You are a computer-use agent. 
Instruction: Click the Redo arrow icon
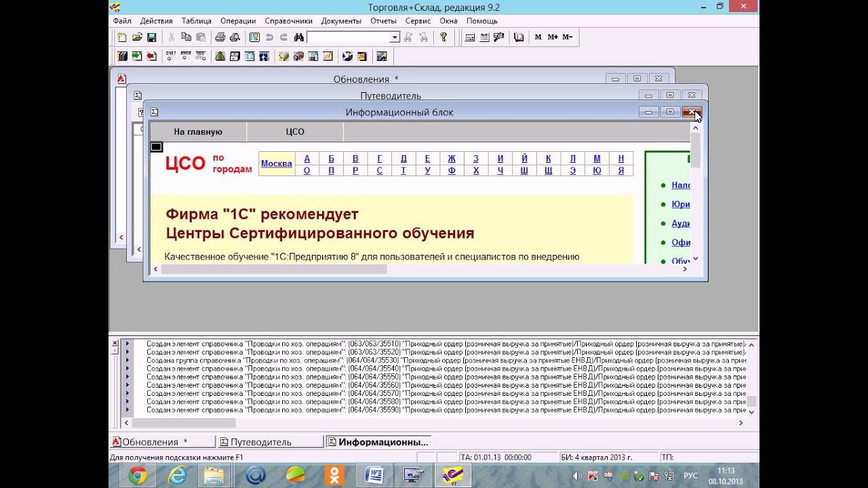[283, 37]
